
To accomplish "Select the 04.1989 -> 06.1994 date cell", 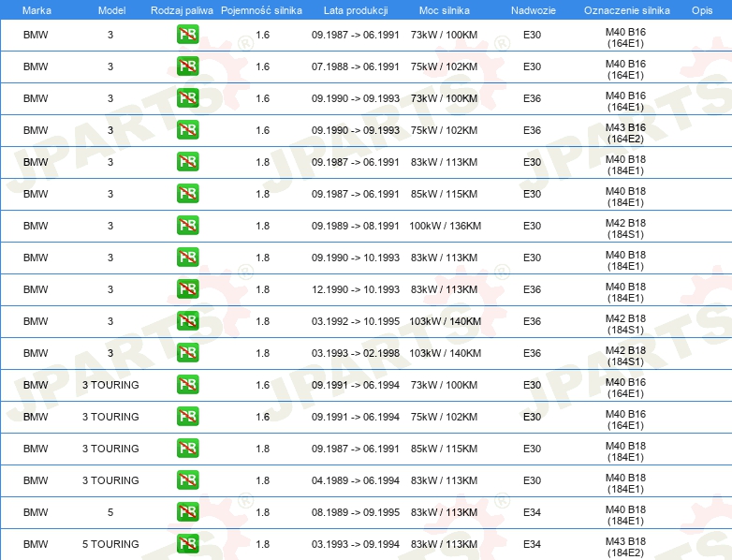I will point(356,480).
